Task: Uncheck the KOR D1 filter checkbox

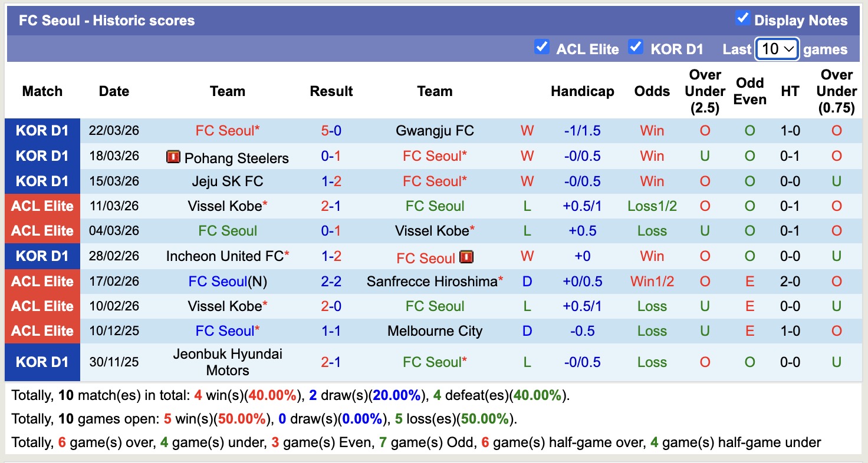Action: pos(636,47)
